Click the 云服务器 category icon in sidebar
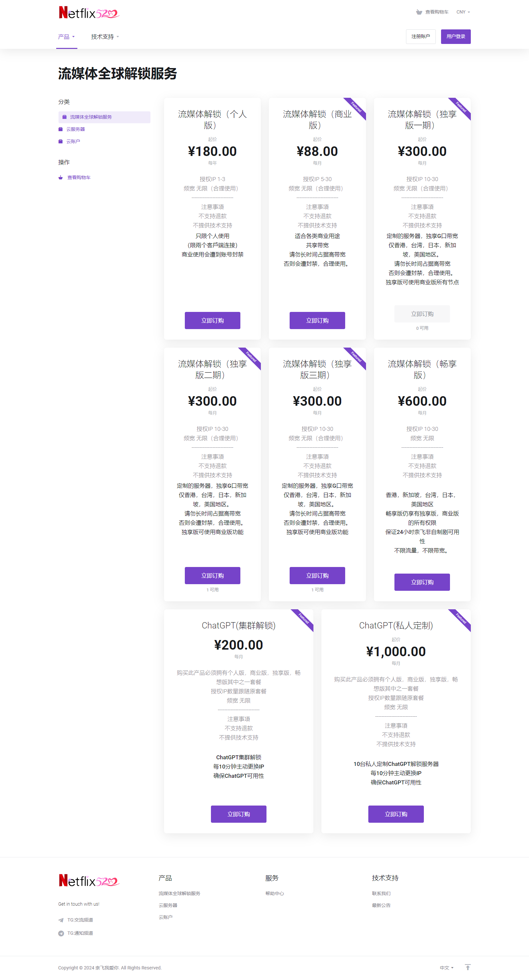 pos(61,129)
